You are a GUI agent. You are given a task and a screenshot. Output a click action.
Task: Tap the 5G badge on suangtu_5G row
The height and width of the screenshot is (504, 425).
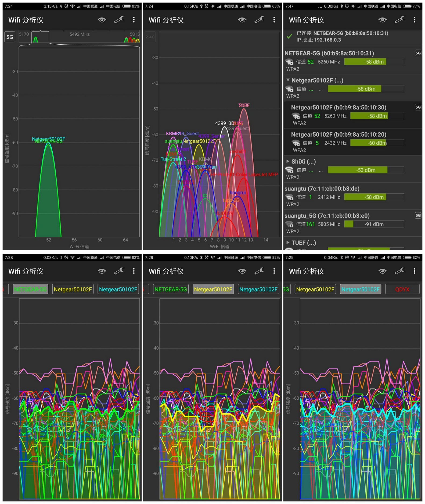[418, 215]
